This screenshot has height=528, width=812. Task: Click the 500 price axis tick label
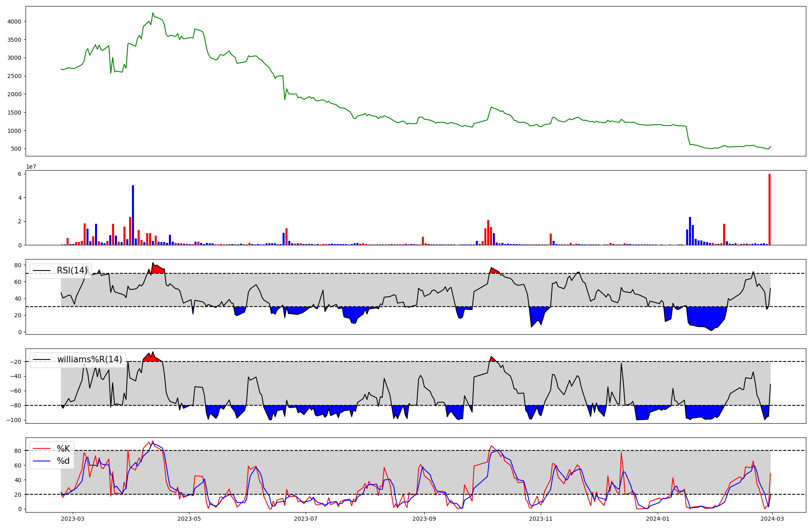pyautogui.click(x=17, y=149)
